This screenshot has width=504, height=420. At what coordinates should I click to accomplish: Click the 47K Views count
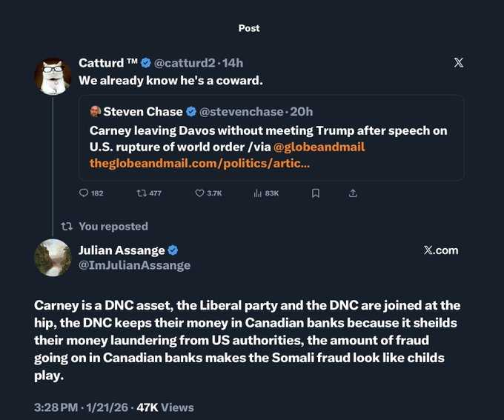point(165,407)
